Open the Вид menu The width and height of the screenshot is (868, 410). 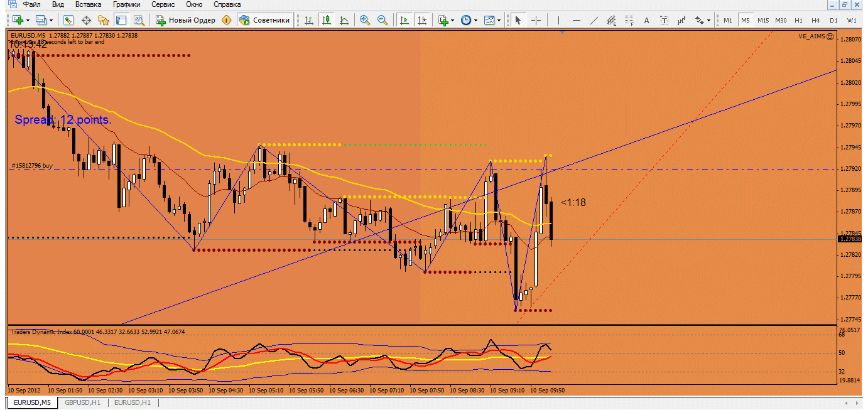click(x=58, y=4)
